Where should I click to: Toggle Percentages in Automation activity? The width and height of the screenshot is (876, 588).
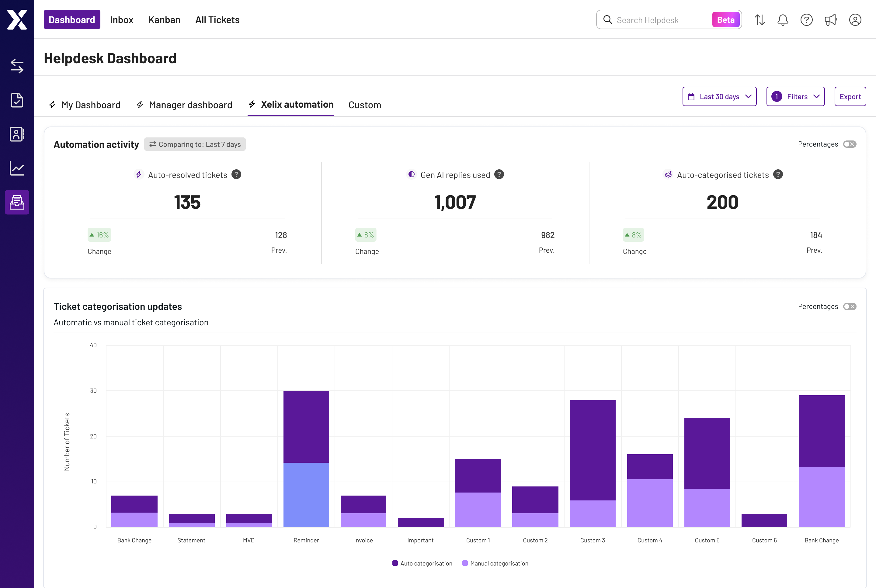point(850,144)
